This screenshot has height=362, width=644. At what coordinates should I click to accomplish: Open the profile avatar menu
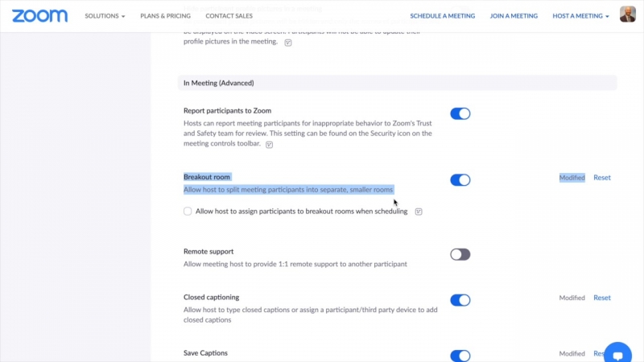[627, 14]
